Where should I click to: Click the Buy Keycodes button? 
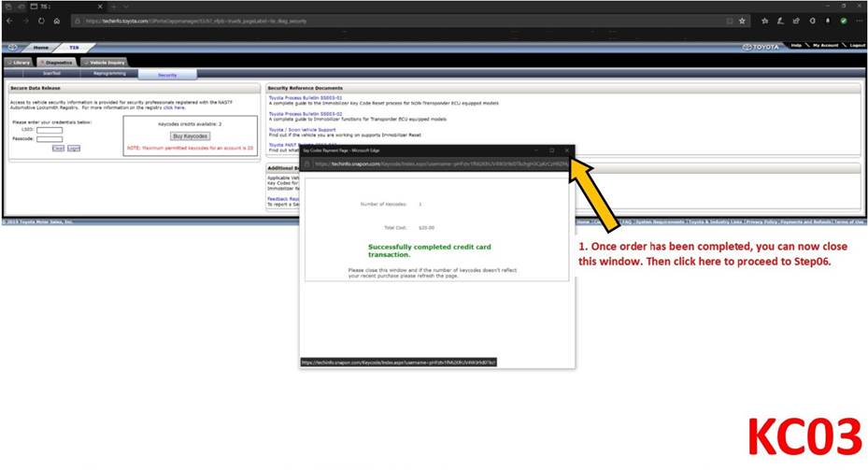[x=190, y=136]
